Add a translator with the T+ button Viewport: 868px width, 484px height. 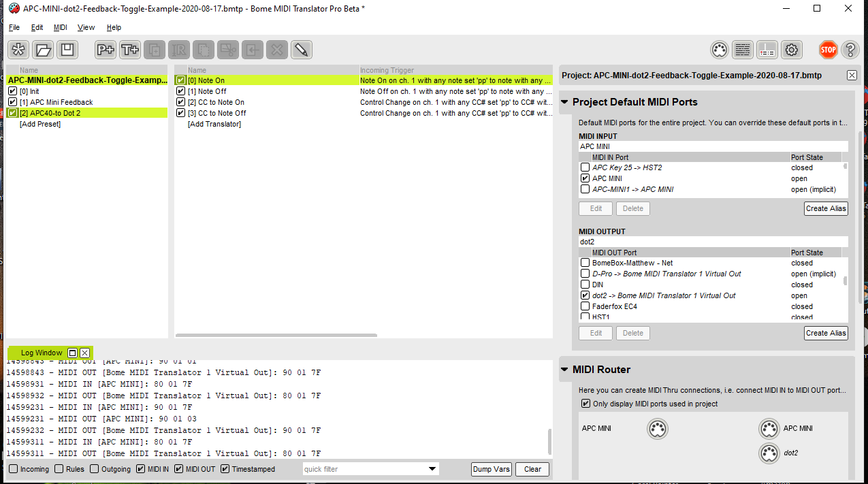(130, 50)
